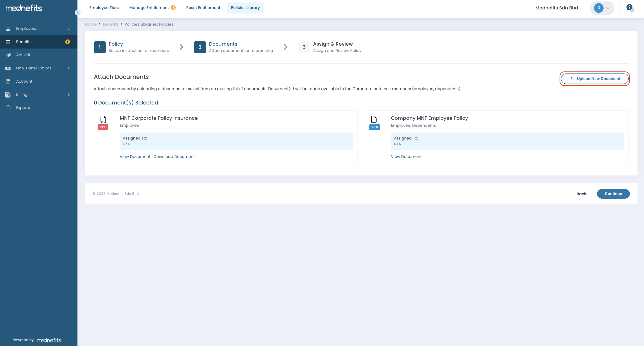644x346 pixels.
Task: Click the chevron between Policy and Documents steps
Action: pos(181,47)
